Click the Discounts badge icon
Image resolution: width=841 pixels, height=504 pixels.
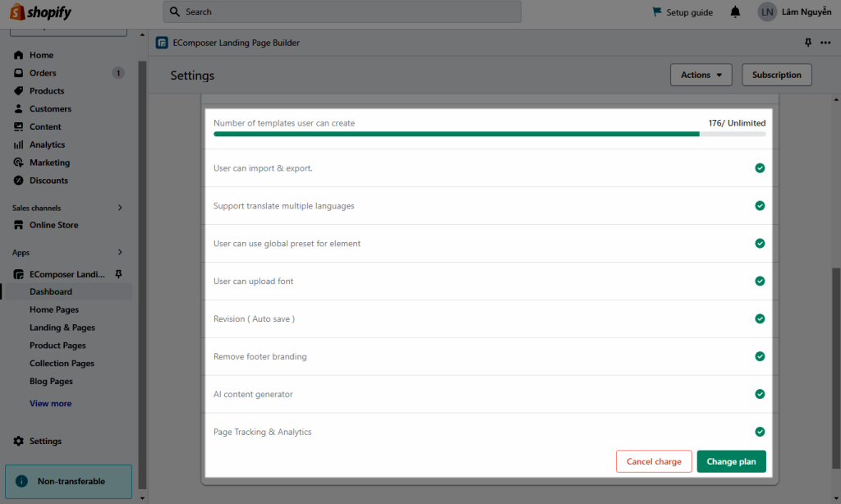(19, 180)
